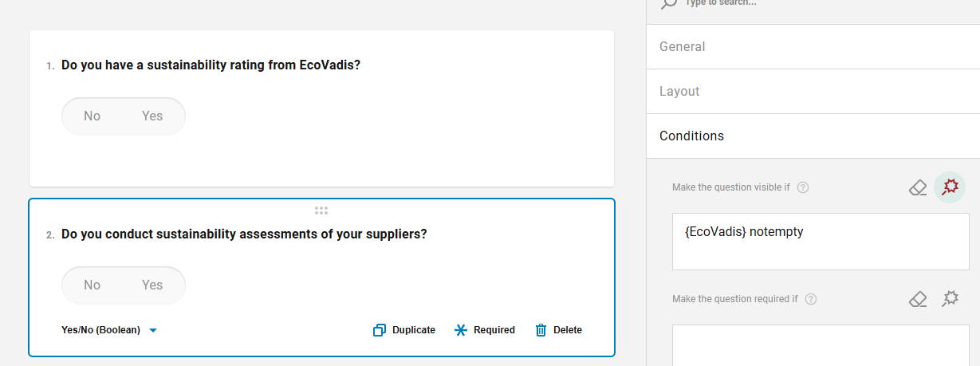The height and width of the screenshot is (366, 980).
Task: Click the search magnifier icon
Action: coord(669,3)
